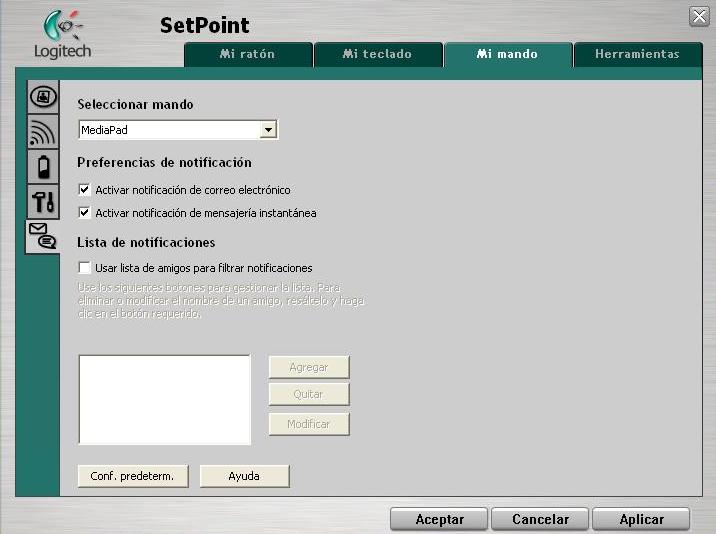This screenshot has width=716, height=534.
Task: Select the Mi mando tab
Action: [x=507, y=54]
